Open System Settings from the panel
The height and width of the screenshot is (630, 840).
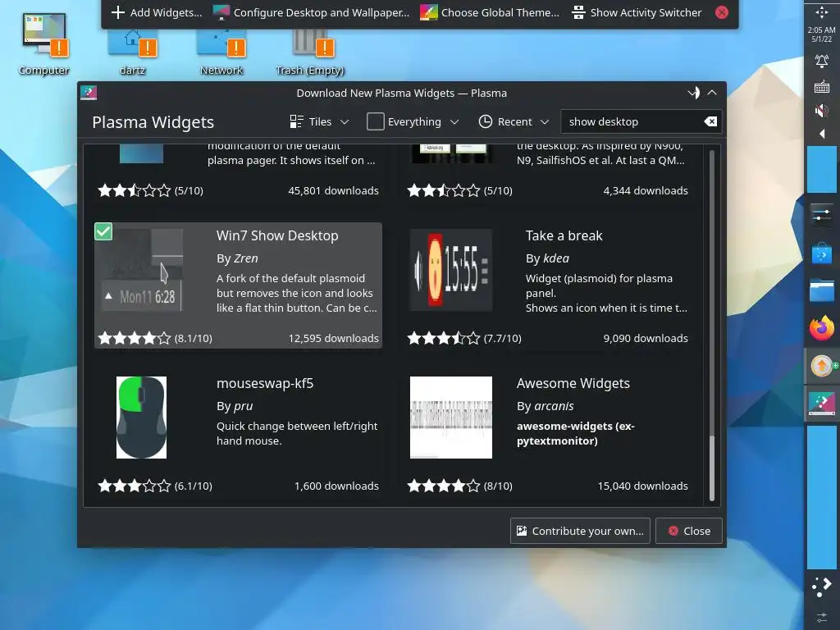point(821,215)
